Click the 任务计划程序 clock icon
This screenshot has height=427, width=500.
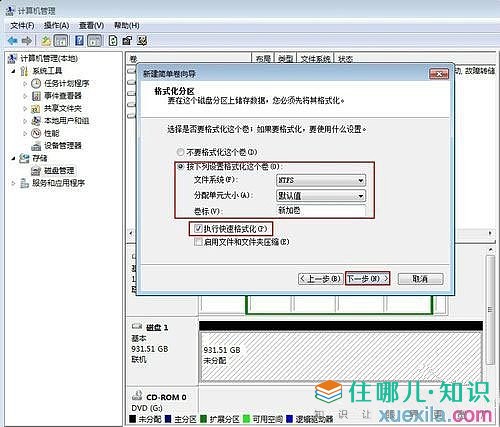(x=36, y=83)
